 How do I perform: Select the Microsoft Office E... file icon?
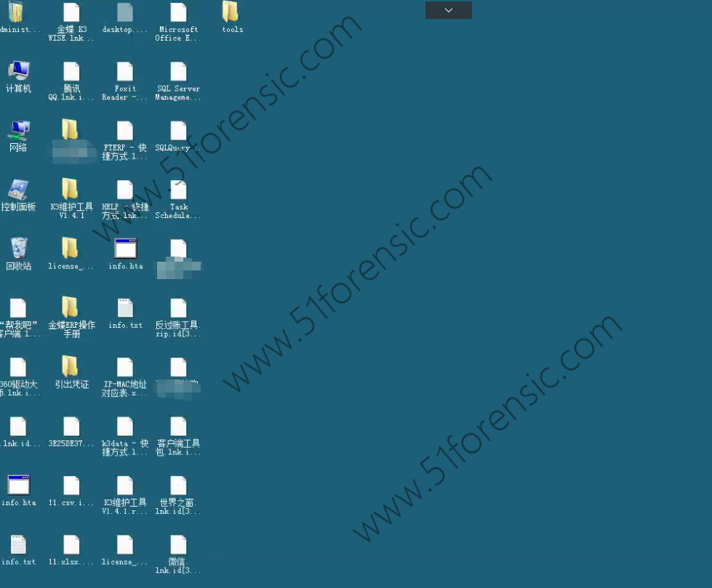point(178,12)
